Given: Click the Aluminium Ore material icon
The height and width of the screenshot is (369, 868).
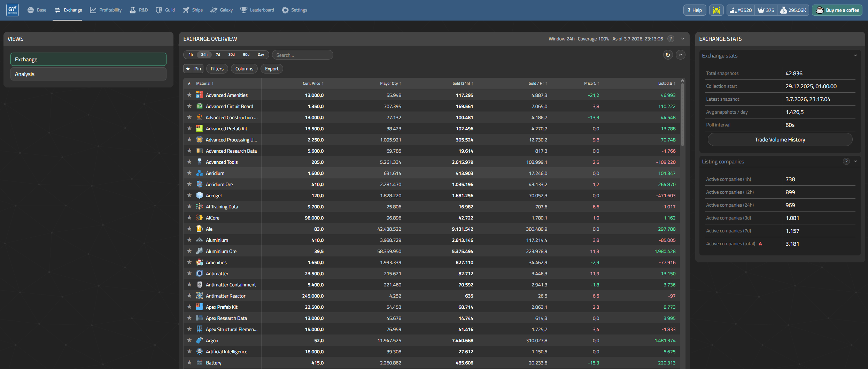Looking at the screenshot, I should point(200,251).
